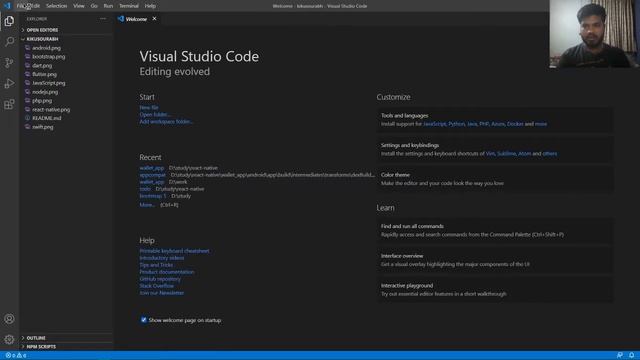Screen dimensions: 640x360
Task: Install Python support link
Action: tap(456, 124)
